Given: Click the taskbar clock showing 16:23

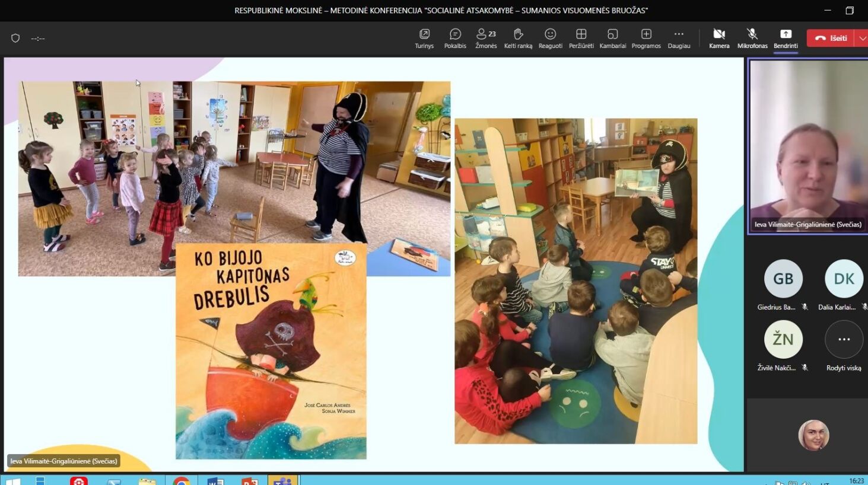Looking at the screenshot, I should [x=856, y=481].
